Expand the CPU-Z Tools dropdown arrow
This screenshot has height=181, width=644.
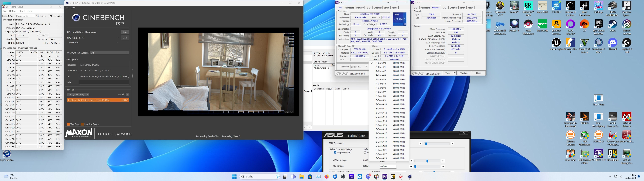point(454,73)
